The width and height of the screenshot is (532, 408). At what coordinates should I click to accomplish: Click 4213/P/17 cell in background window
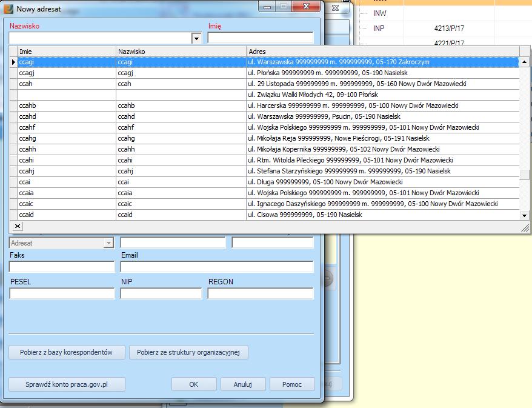449,28
